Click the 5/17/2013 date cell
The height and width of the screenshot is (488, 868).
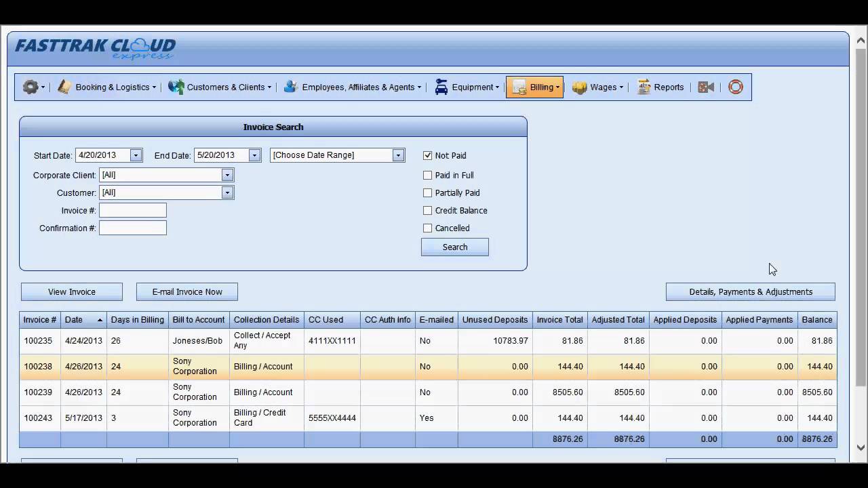coord(83,418)
